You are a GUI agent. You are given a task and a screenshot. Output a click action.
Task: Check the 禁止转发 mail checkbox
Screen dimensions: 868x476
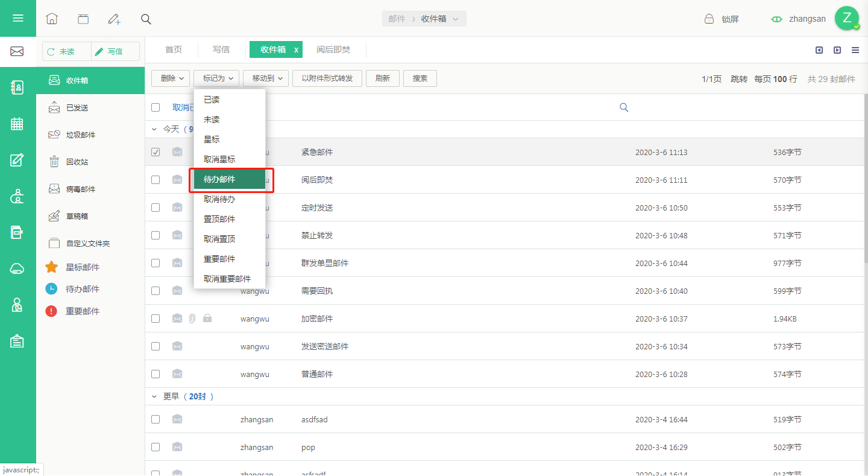pyautogui.click(x=156, y=235)
